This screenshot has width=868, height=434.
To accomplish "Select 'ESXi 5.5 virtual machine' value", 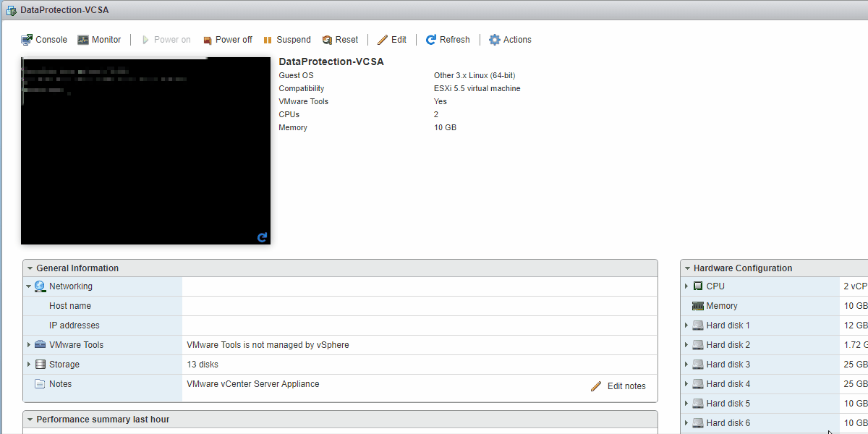I will (477, 88).
